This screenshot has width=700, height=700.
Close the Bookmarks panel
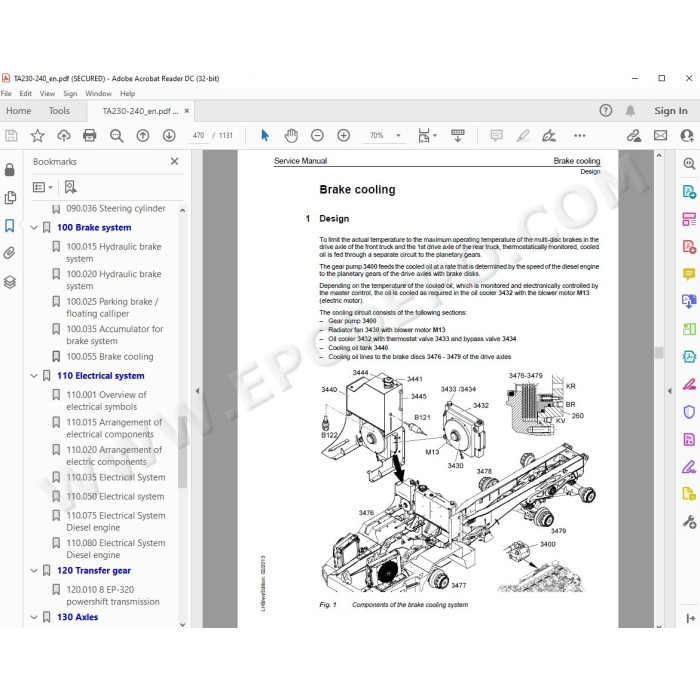(174, 161)
